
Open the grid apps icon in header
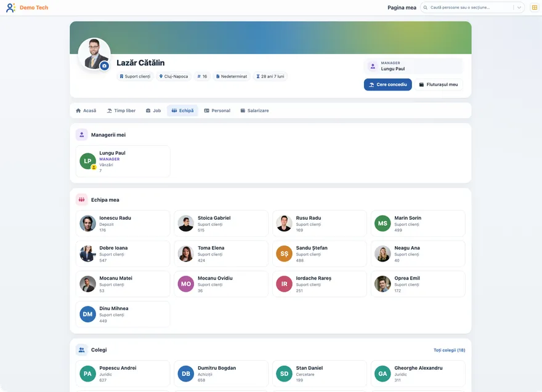point(535,7)
